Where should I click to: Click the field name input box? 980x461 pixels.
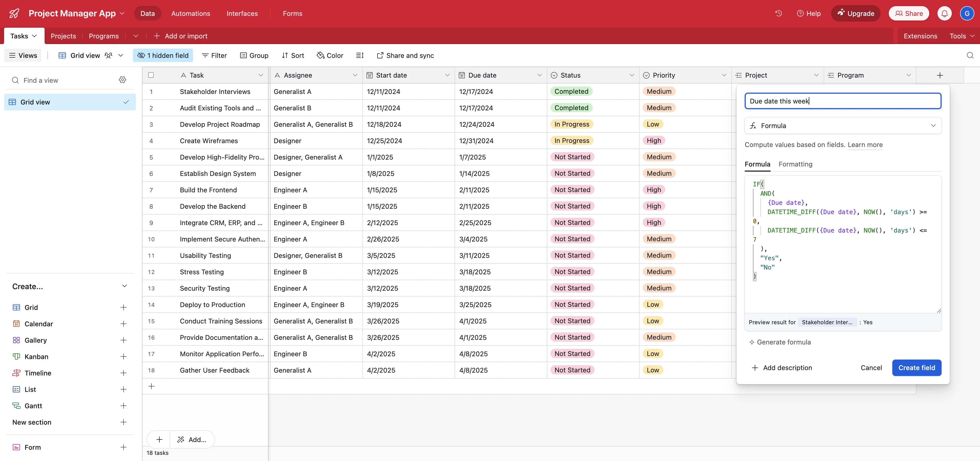[843, 101]
